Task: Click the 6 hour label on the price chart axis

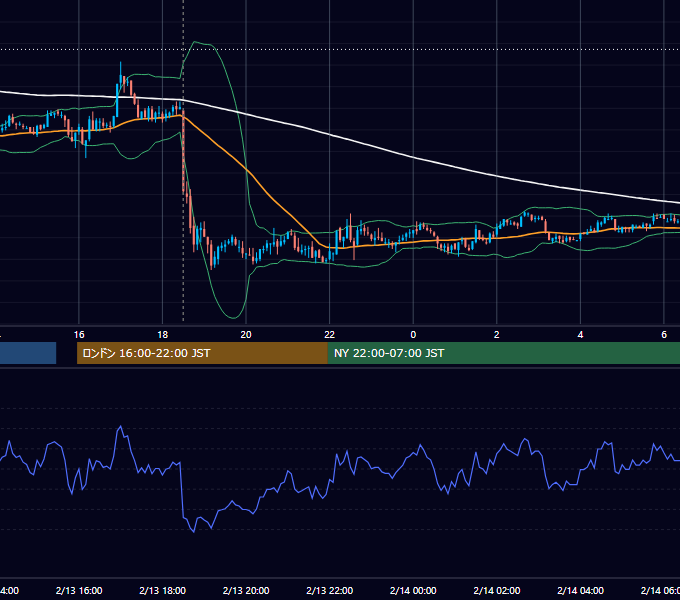Action: (664, 335)
